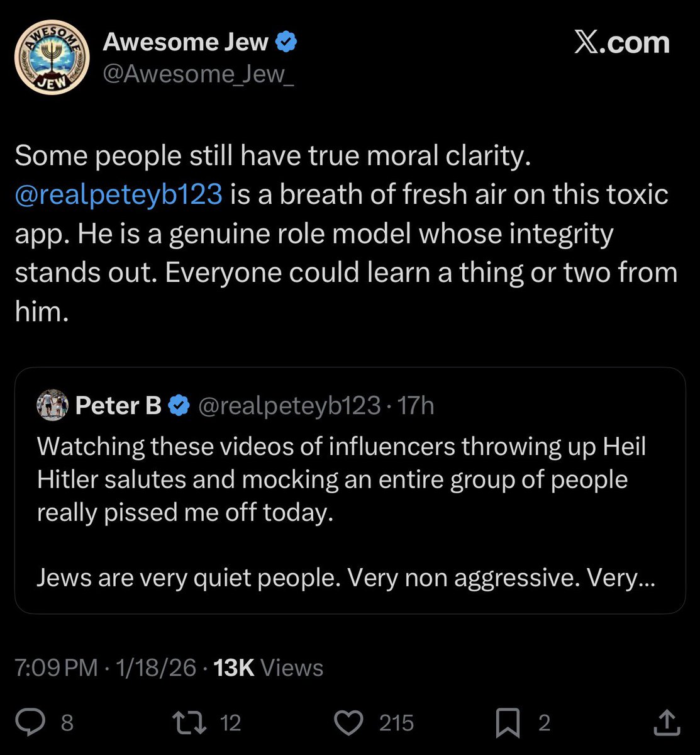Image resolution: width=700 pixels, height=755 pixels.
Task: Open @realpeteyb123 handle in quoted post
Action: (x=289, y=406)
